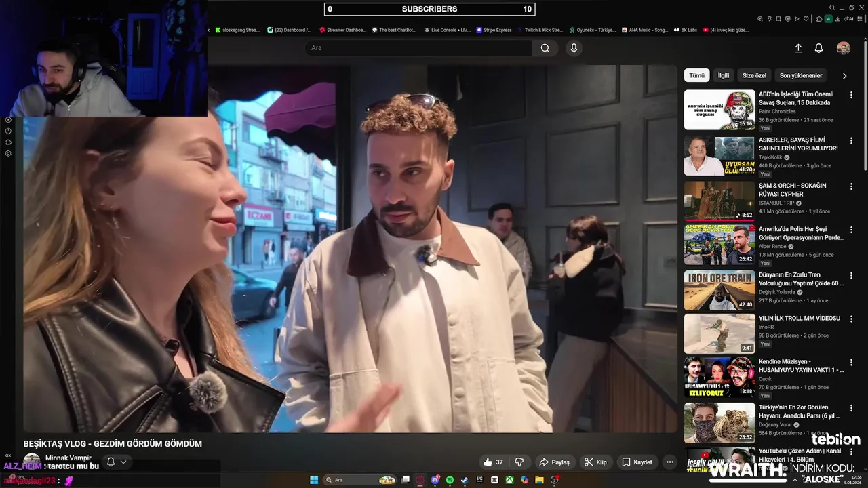The height and width of the screenshot is (488, 868).
Task: Click the YouTube search magnifier button
Action: (545, 48)
